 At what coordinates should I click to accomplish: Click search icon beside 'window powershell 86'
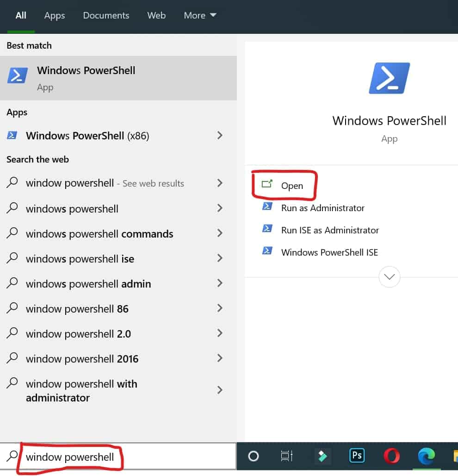(x=12, y=307)
